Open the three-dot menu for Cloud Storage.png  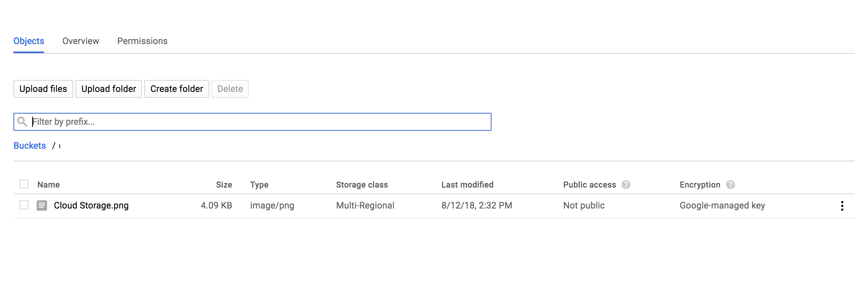coord(842,206)
